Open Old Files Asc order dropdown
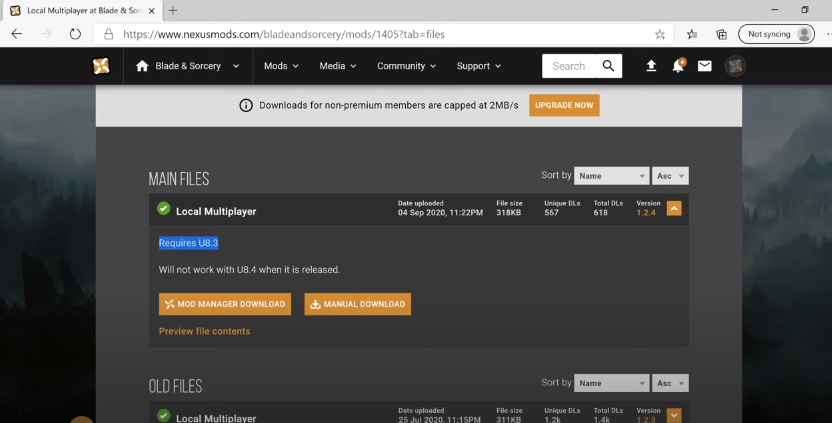Image resolution: width=832 pixels, height=423 pixels. coord(670,383)
